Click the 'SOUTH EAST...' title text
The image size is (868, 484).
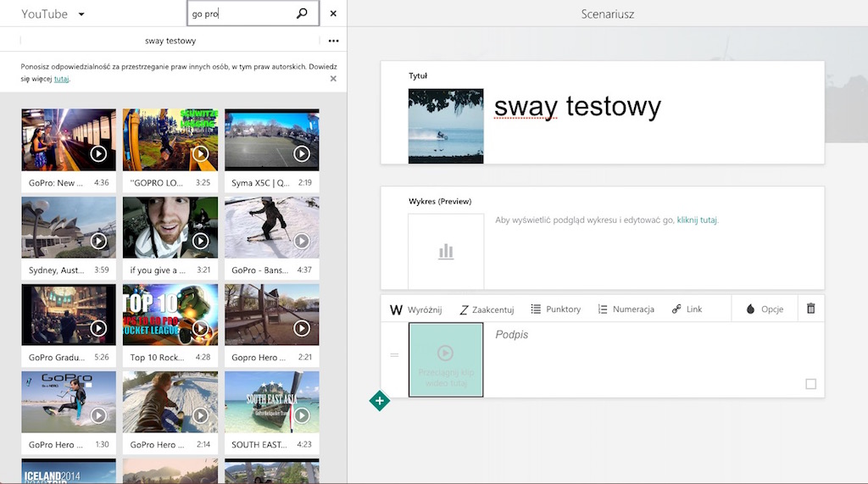click(x=259, y=445)
